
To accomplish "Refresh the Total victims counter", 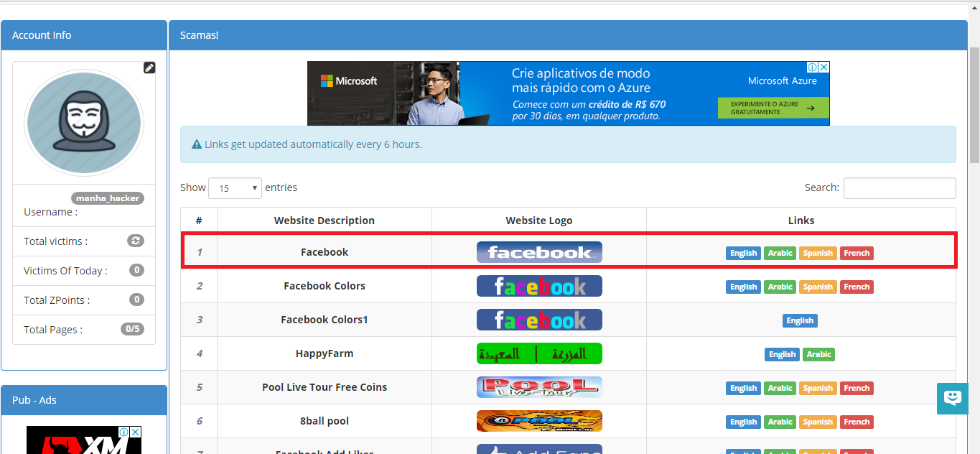I will pos(135,241).
